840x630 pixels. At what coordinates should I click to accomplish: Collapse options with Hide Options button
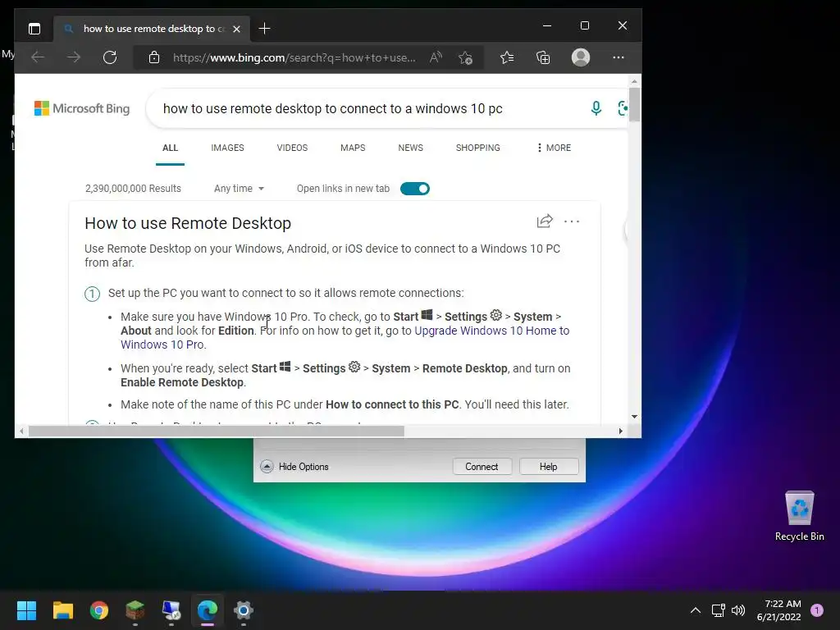[294, 467]
